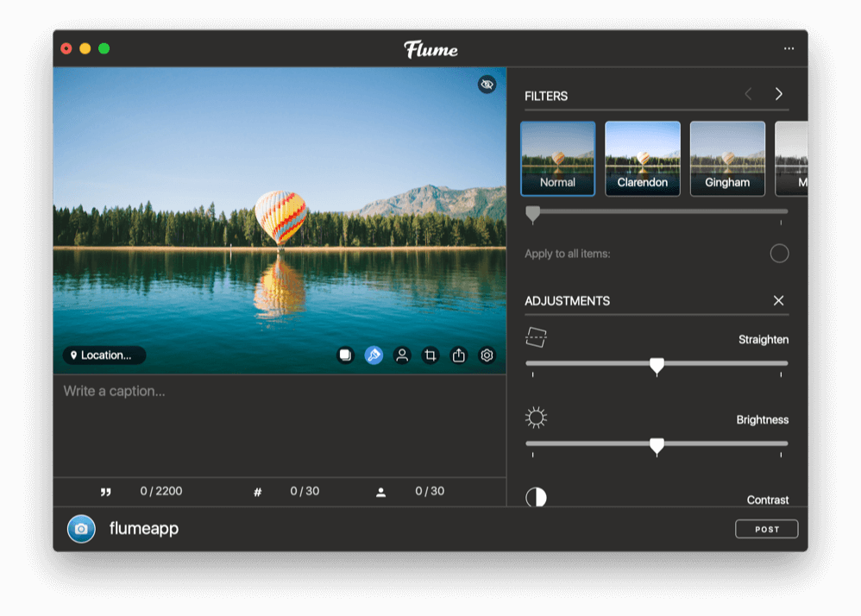Click the Brightness sun icon
Screen dimensions: 861x616
coord(536,418)
